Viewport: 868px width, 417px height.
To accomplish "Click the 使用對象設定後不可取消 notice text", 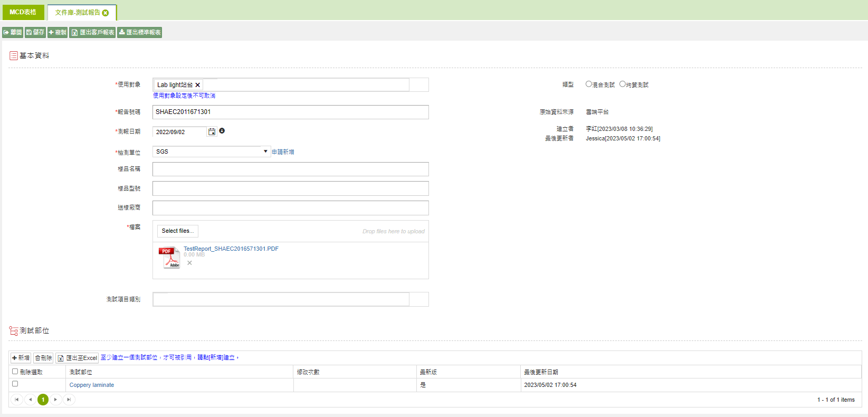I will pyautogui.click(x=184, y=96).
